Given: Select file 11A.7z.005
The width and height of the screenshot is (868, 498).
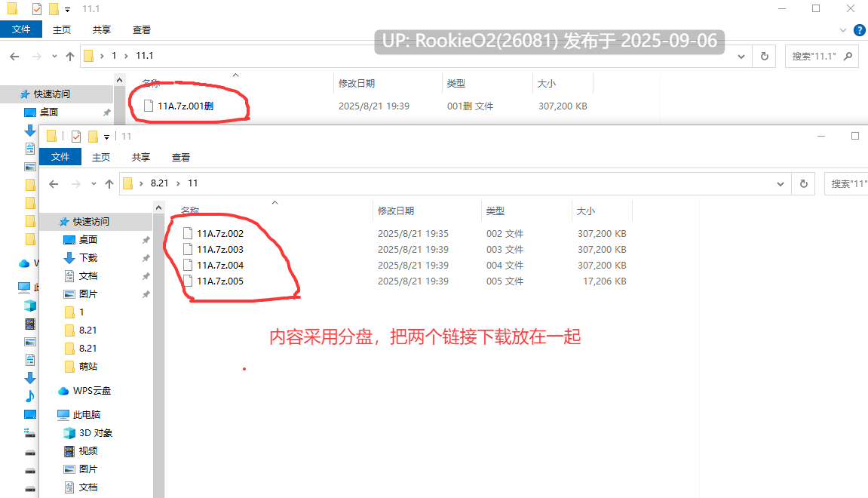Looking at the screenshot, I should 219,281.
